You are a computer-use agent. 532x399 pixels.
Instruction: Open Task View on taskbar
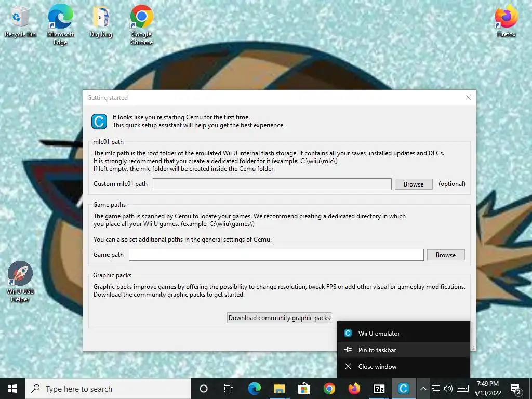coord(229,389)
